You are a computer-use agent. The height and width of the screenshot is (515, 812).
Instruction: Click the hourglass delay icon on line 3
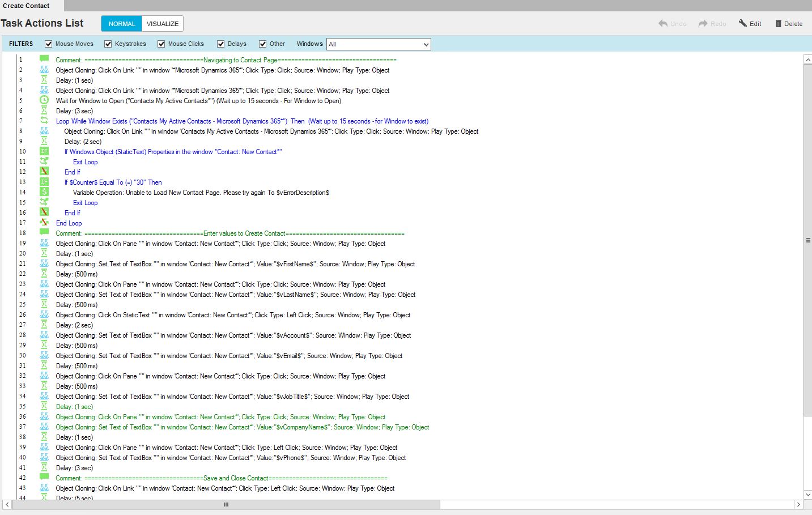(x=44, y=80)
